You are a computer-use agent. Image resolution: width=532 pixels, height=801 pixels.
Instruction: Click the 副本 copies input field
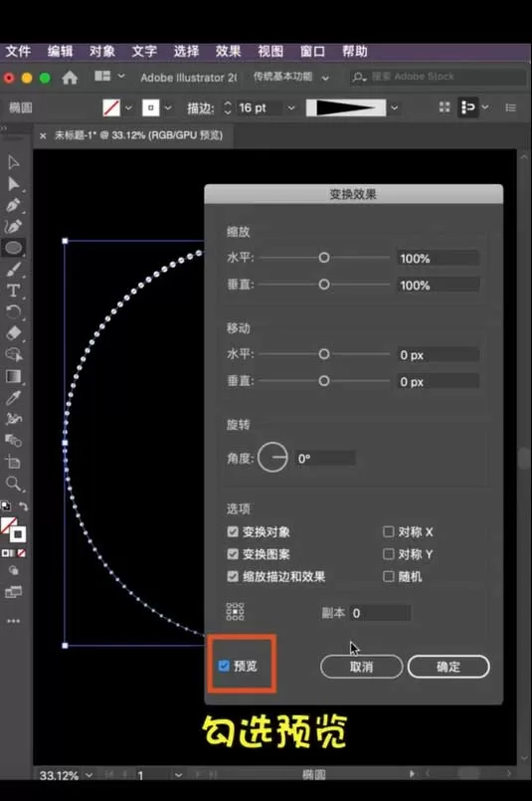pyautogui.click(x=381, y=613)
